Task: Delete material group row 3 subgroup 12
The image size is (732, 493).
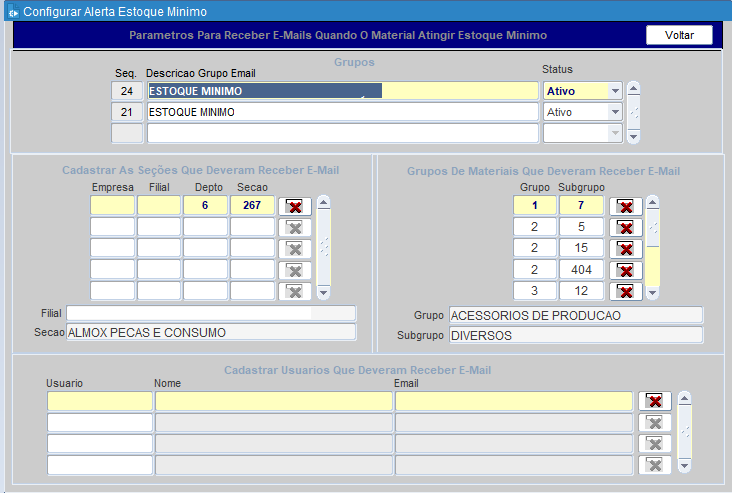Action: (626, 292)
